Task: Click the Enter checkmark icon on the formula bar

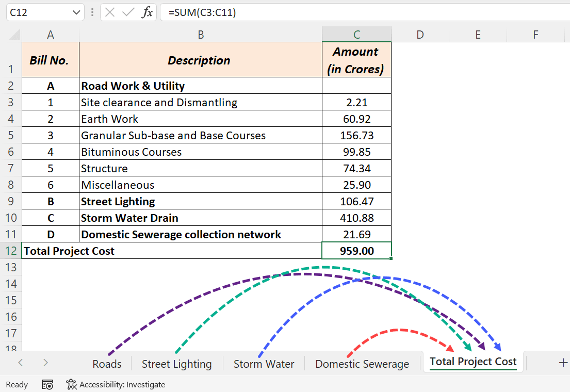Action: click(x=127, y=12)
